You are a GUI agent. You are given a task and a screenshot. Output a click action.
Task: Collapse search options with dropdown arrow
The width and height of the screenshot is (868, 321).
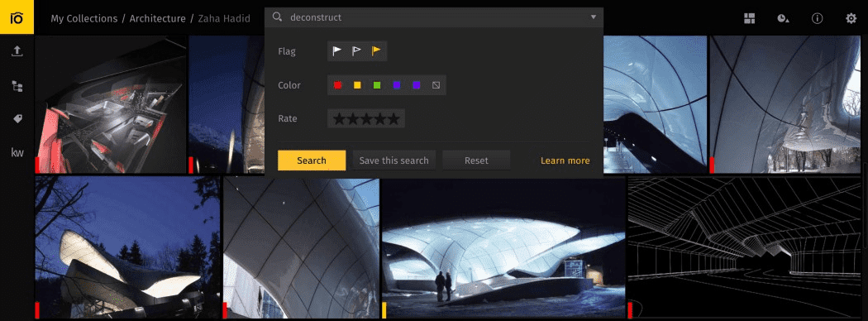(594, 17)
